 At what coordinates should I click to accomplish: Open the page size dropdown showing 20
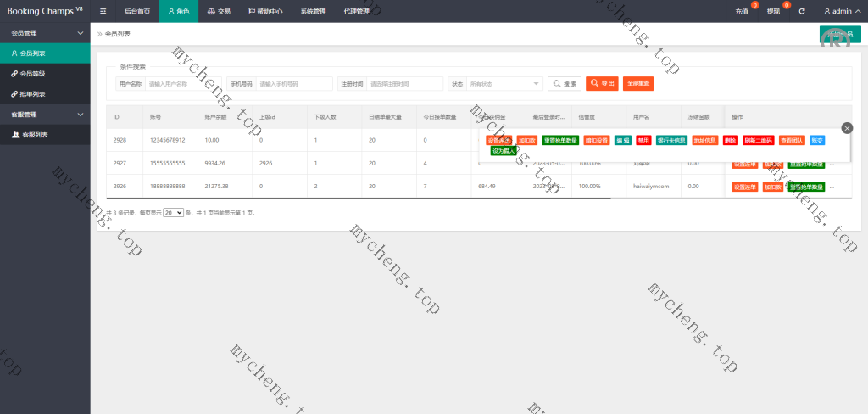173,213
